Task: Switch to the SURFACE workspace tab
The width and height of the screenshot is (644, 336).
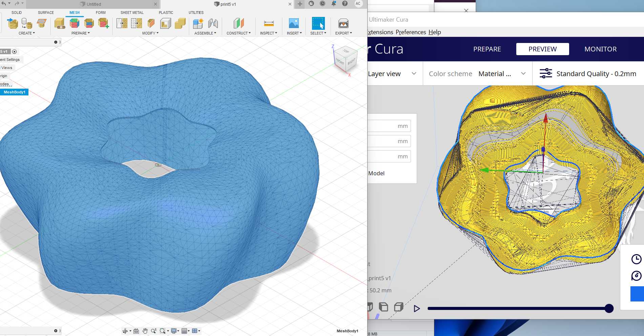Action: click(x=46, y=13)
